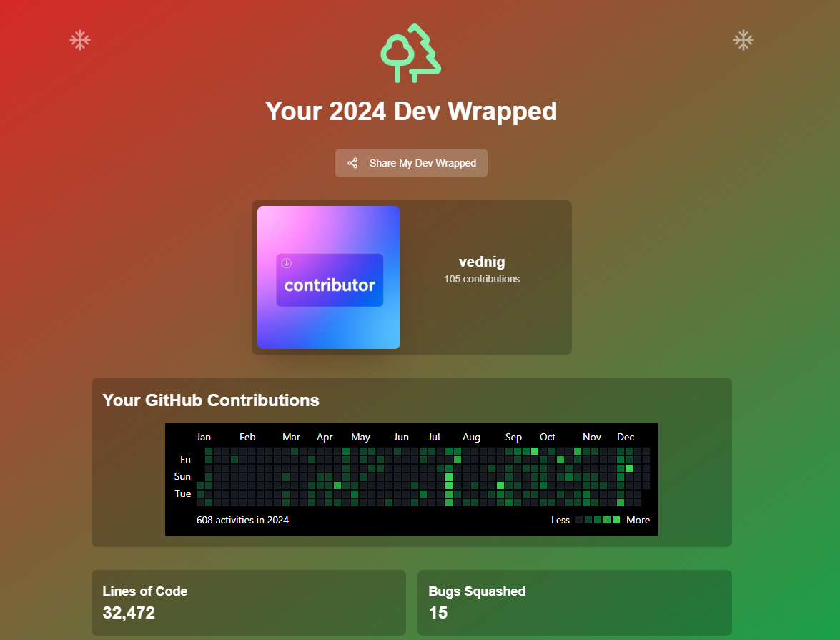Click the Bugs Squashed card

pyautogui.click(x=574, y=603)
